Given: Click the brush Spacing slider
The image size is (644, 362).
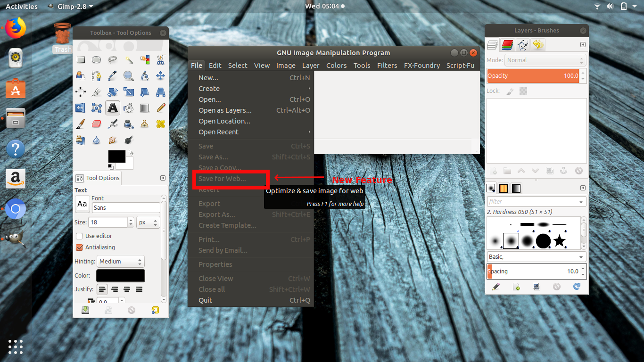Looking at the screenshot, I should (533, 271).
